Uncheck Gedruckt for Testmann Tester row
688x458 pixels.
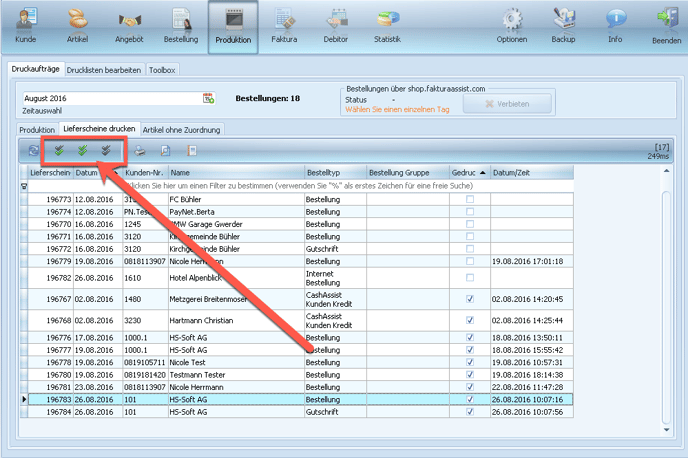click(x=469, y=373)
